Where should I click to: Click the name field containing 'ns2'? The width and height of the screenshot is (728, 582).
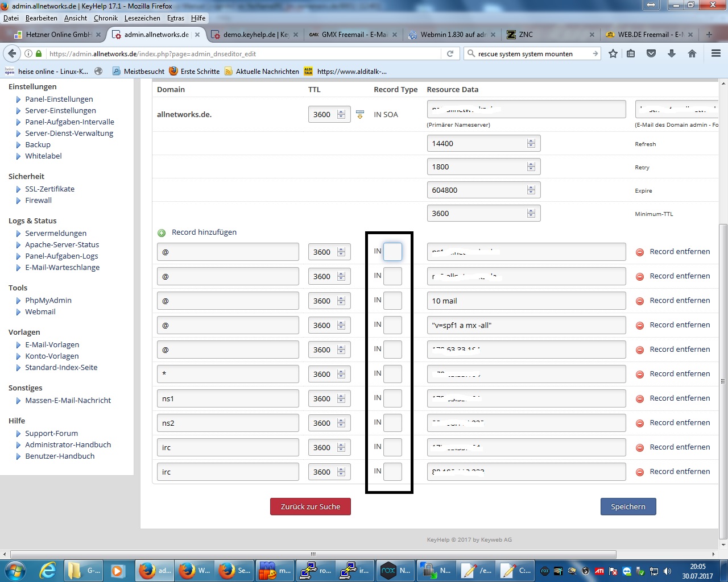(x=227, y=423)
